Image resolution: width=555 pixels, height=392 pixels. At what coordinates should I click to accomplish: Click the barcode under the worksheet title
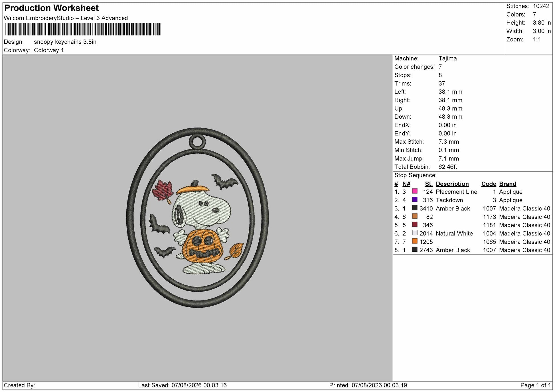coord(83,29)
